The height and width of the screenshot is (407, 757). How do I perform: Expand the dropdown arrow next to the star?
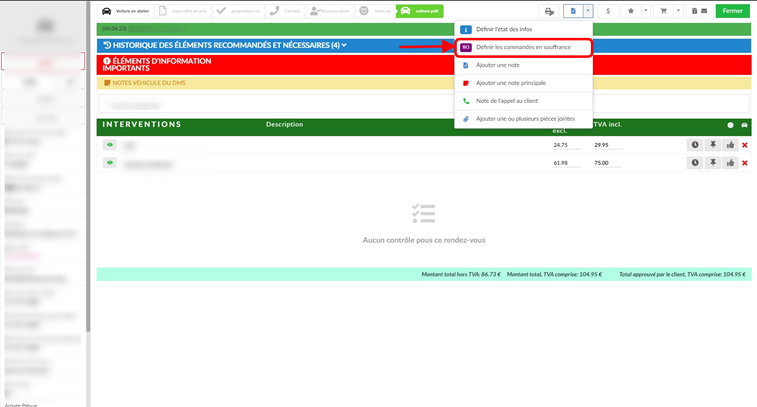point(645,11)
